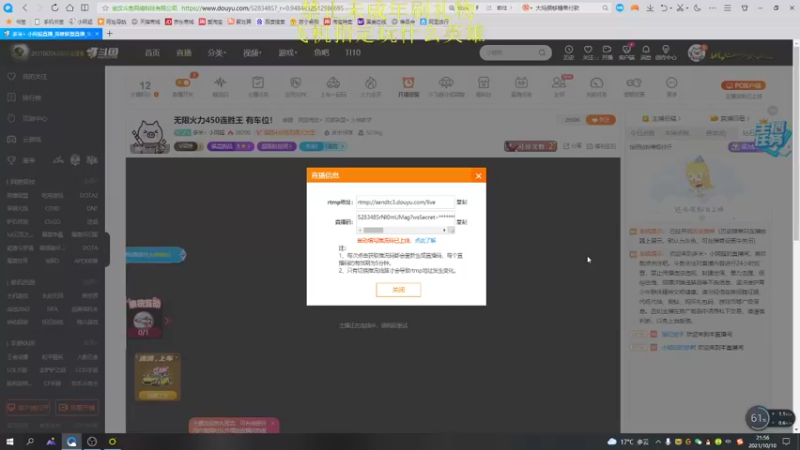The height and width of the screenshot is (450, 800).
Task: Click the streamer pig avatar
Action: click(149, 136)
